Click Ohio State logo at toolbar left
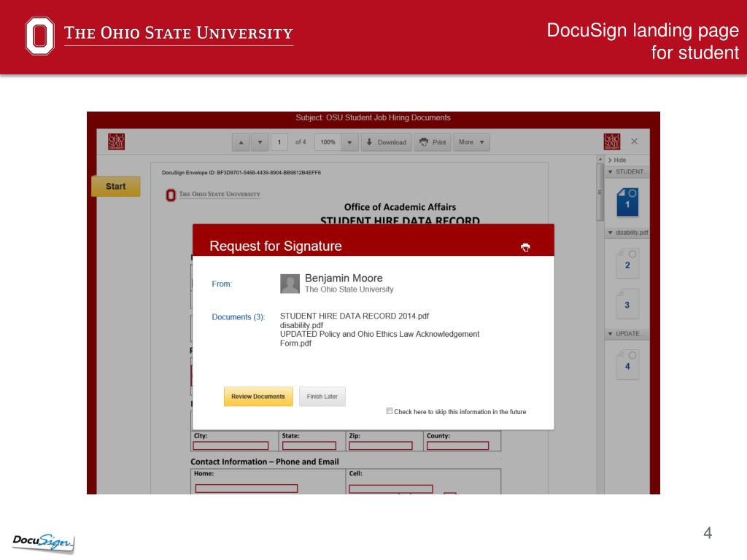 (116, 142)
